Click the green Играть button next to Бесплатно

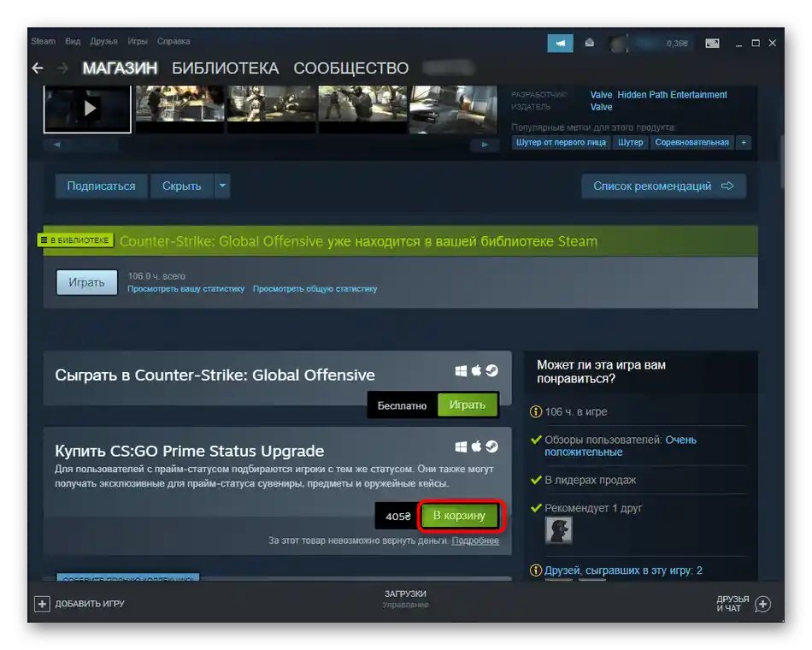click(x=467, y=405)
